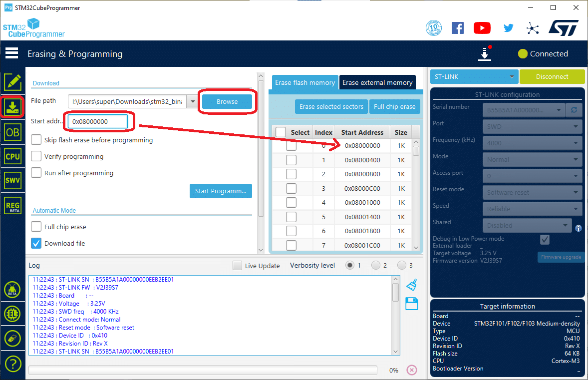The image size is (588, 380).
Task: Select verbosity level 3
Action: [402, 265]
